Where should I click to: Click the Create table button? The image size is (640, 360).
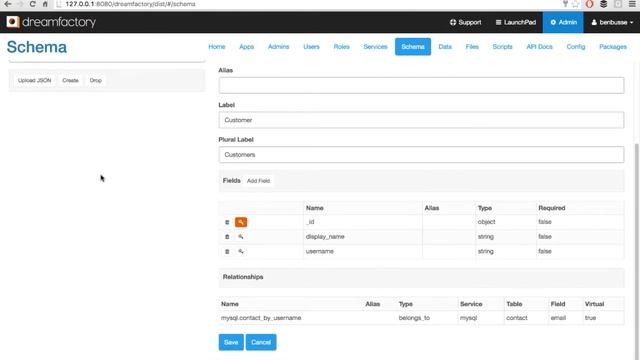click(x=70, y=80)
